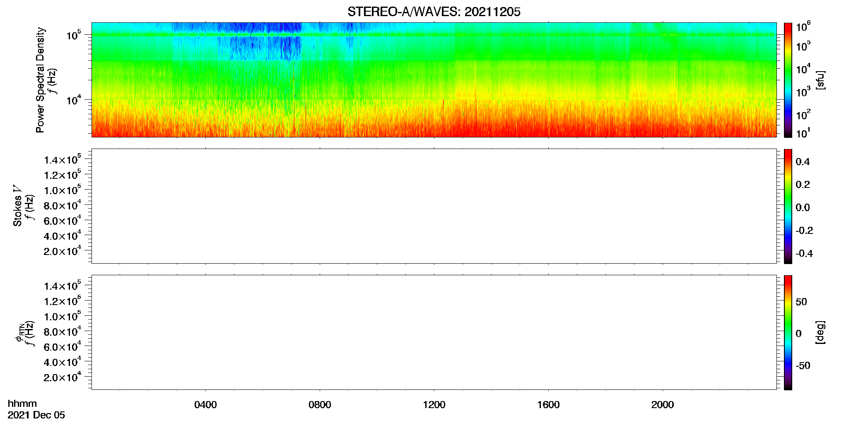868x447 pixels.
Task: Click the 2000 time axis label
Action: pyautogui.click(x=663, y=405)
